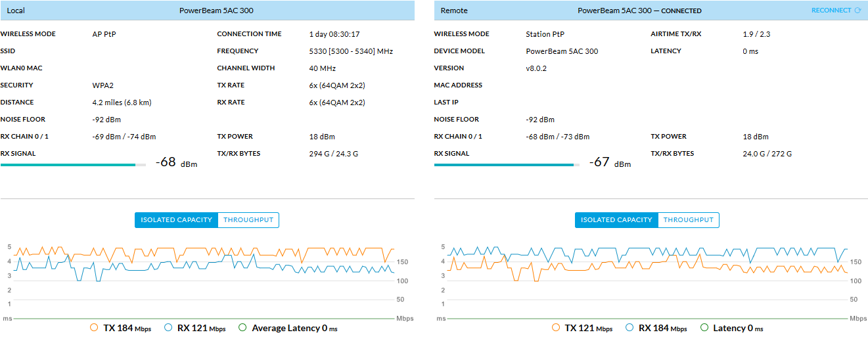The width and height of the screenshot is (868, 343).
Task: Click the 'Local' header label
Action: pos(16,11)
